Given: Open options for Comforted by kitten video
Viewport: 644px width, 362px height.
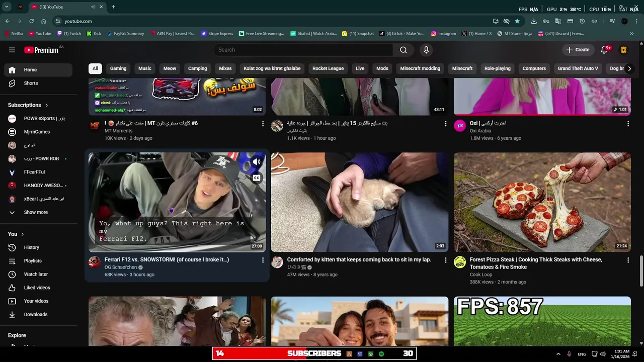Looking at the screenshot, I should click(445, 260).
